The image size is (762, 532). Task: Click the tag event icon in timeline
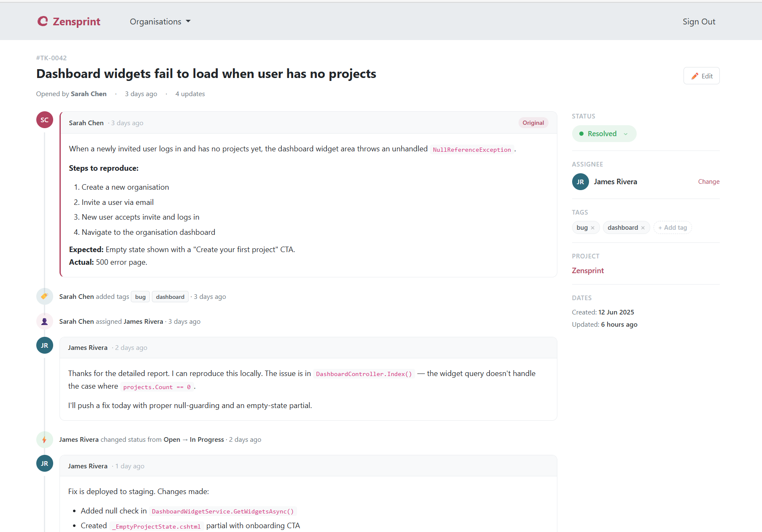44,296
